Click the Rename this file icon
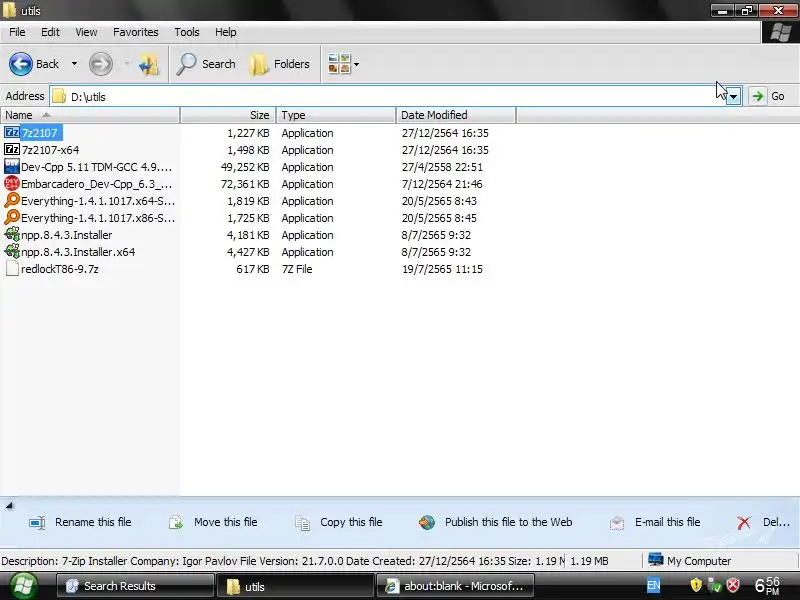Screen dimensions: 800x600 pos(37,523)
